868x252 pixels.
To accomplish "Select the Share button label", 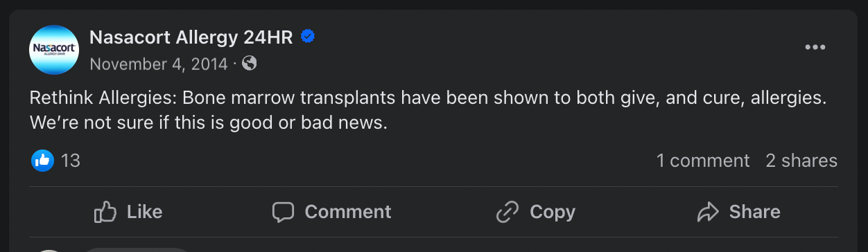I will coord(755,212).
